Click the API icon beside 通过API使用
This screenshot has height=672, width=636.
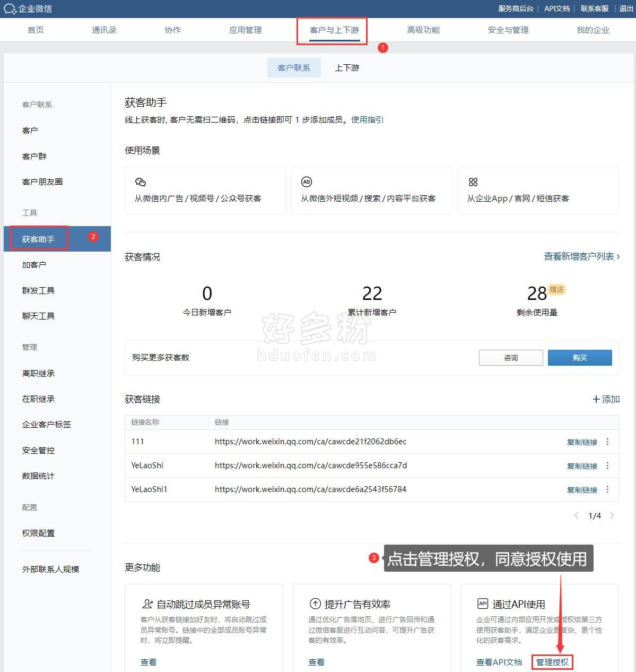tap(483, 604)
